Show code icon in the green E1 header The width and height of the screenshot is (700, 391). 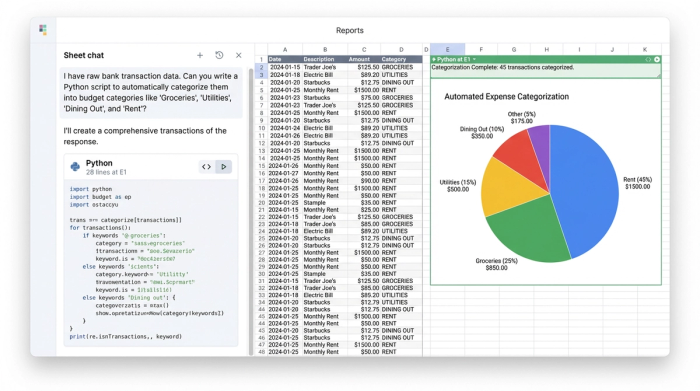click(x=648, y=59)
